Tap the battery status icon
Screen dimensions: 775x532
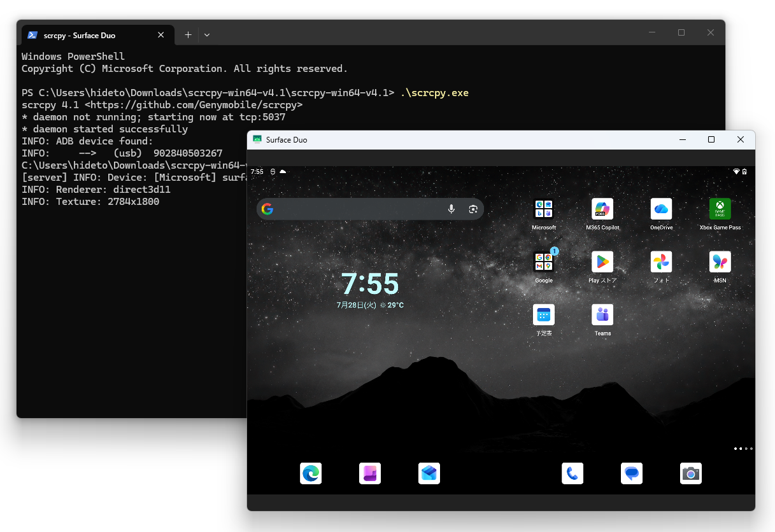point(744,172)
